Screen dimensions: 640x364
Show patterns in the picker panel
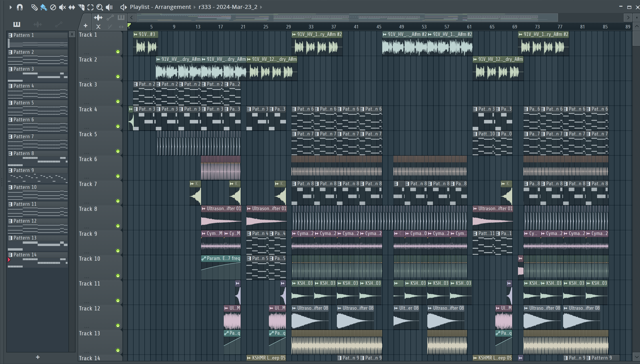17,24
